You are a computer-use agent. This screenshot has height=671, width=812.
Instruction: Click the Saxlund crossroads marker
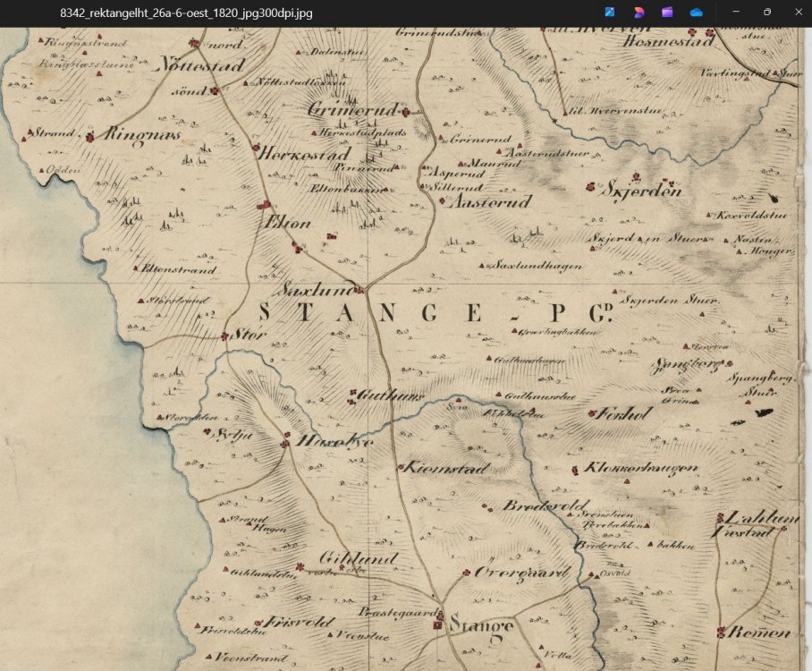[359, 289]
